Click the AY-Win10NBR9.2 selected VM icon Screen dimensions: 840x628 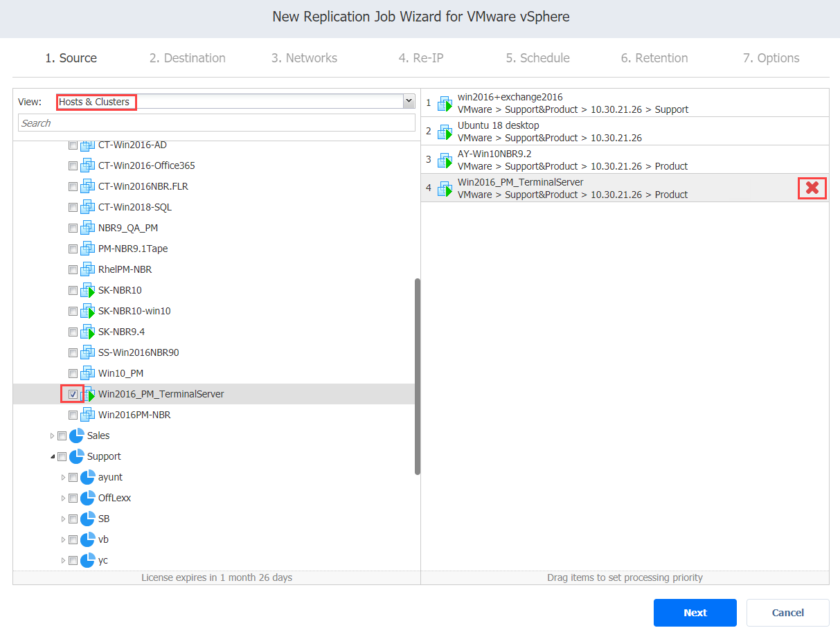445,160
